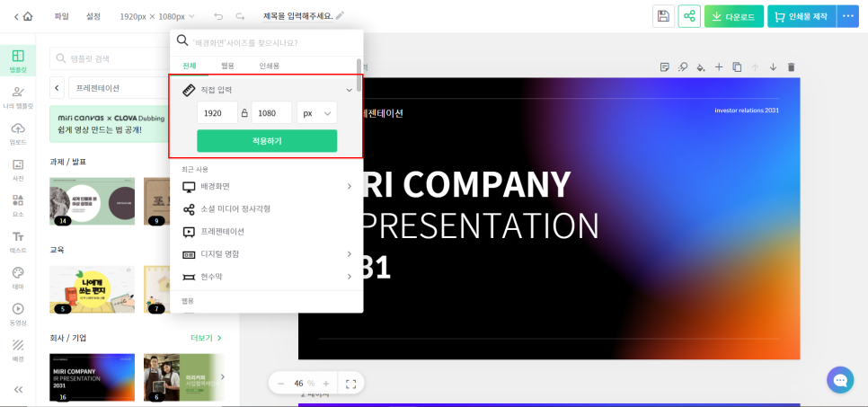Viewport: 868px width, 407px height.
Task: Select 소셜 미디어 정사각형 size
Action: coord(268,208)
